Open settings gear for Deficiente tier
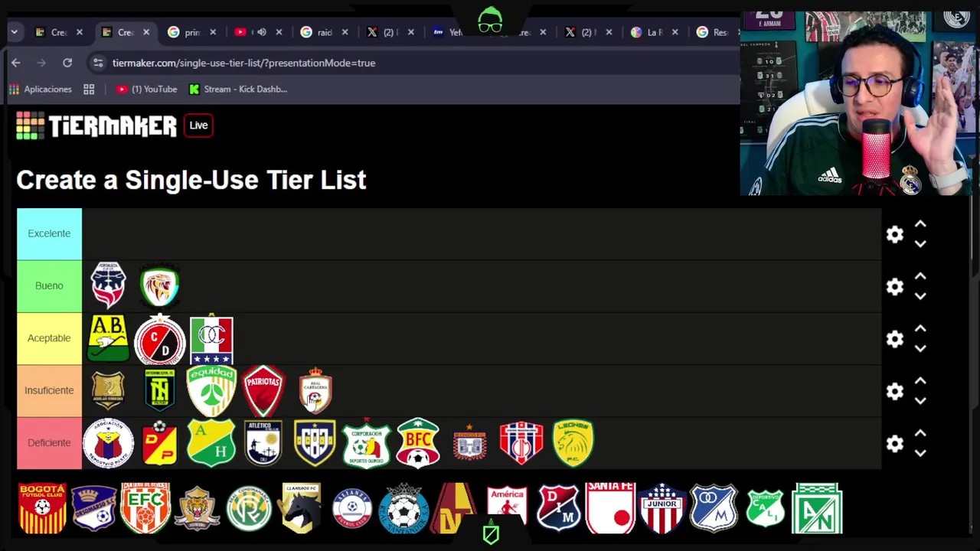This screenshot has width=980, height=551. (x=895, y=444)
